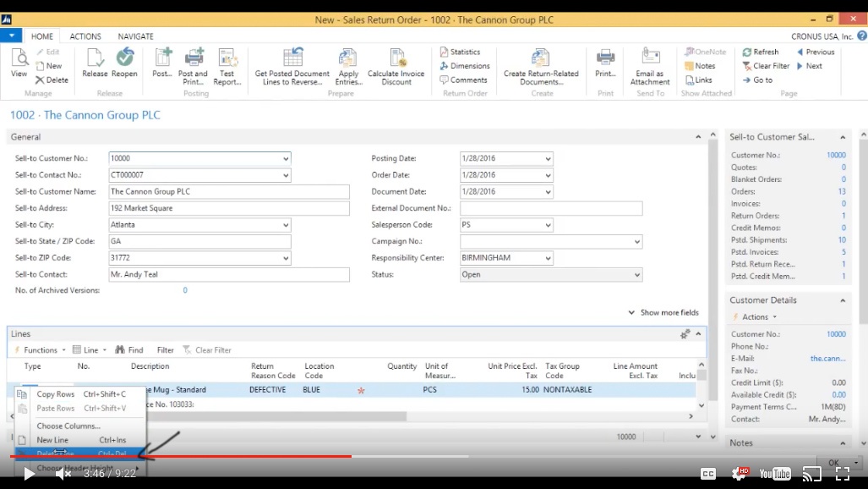Click the Refresh ribbon button
This screenshot has height=489, width=868.
(761, 52)
